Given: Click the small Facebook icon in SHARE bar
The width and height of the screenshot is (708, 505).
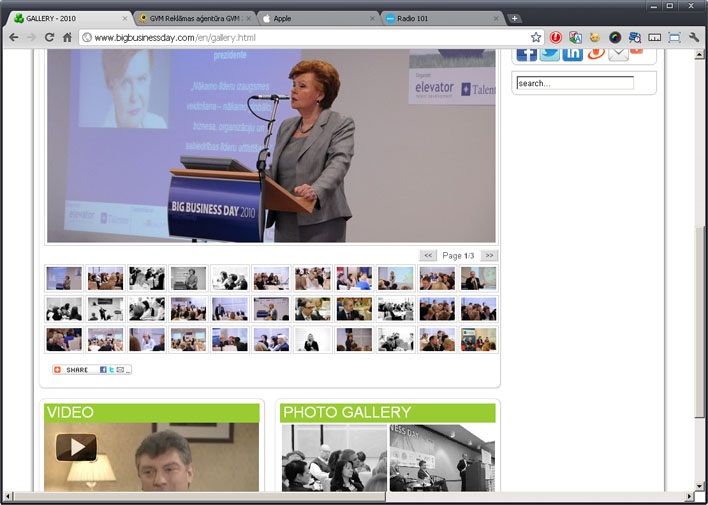Looking at the screenshot, I should [x=103, y=370].
